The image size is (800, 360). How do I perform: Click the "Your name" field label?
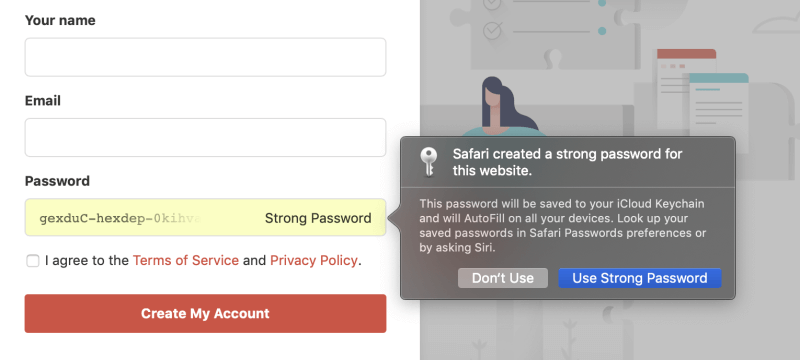tap(60, 20)
